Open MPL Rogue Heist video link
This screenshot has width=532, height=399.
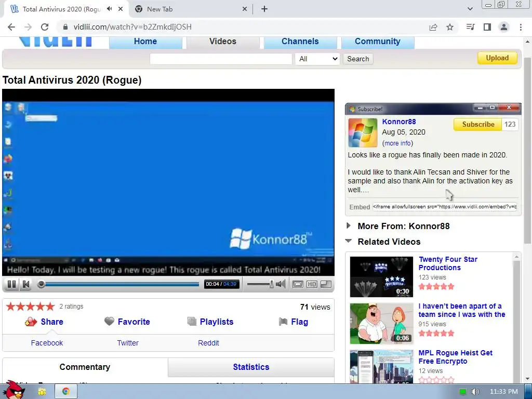(x=455, y=357)
